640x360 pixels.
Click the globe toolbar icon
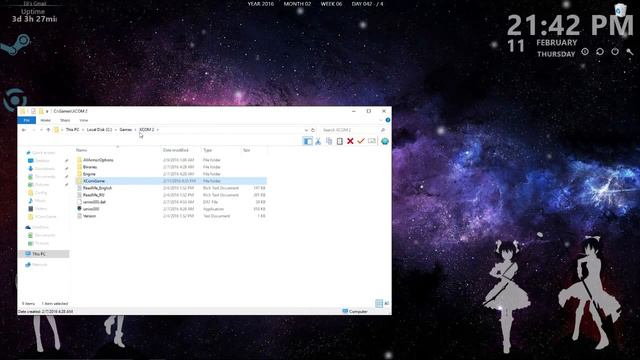click(384, 141)
